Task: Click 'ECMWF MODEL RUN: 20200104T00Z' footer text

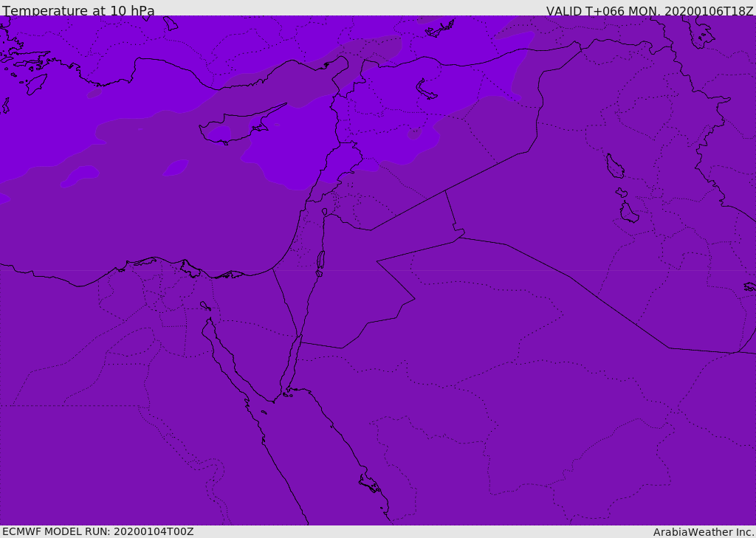Action: click(x=98, y=531)
